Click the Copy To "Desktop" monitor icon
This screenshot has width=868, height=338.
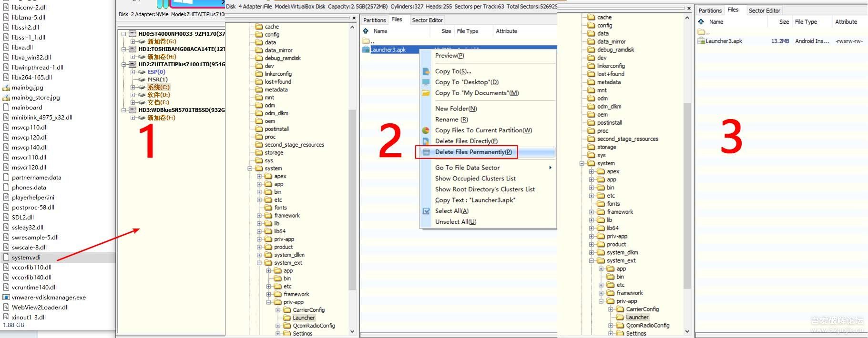(x=426, y=82)
